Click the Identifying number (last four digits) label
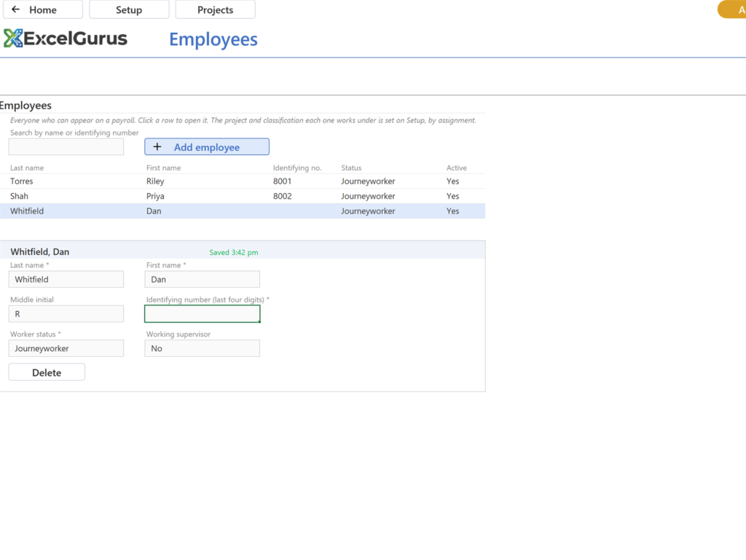This screenshot has width=746, height=560. pyautogui.click(x=208, y=299)
